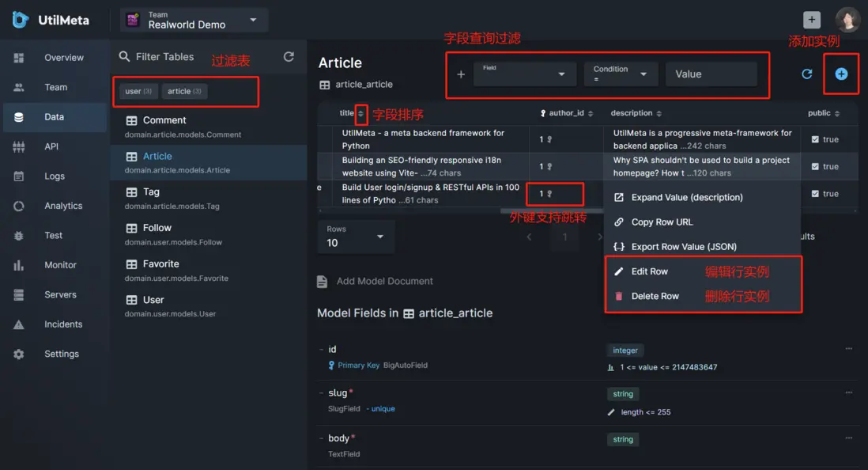Image resolution: width=868 pixels, height=470 pixels.
Task: Open the Tag table
Action: point(209,199)
